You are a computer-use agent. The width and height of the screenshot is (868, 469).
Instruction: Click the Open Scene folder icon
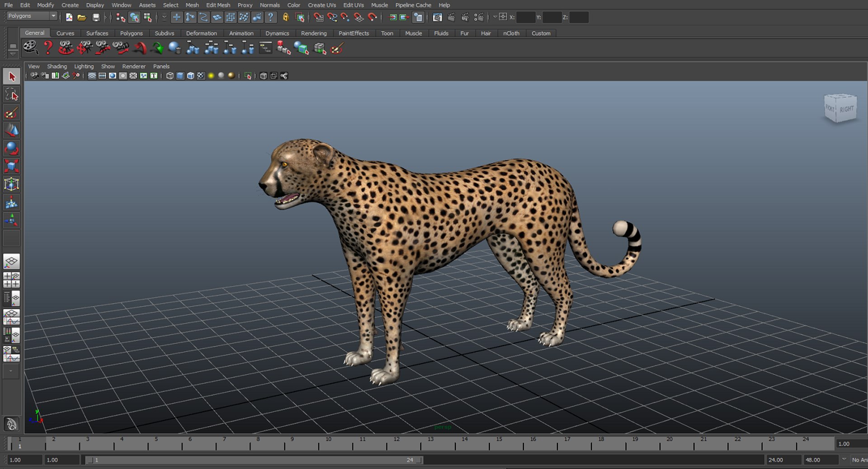[x=82, y=17]
